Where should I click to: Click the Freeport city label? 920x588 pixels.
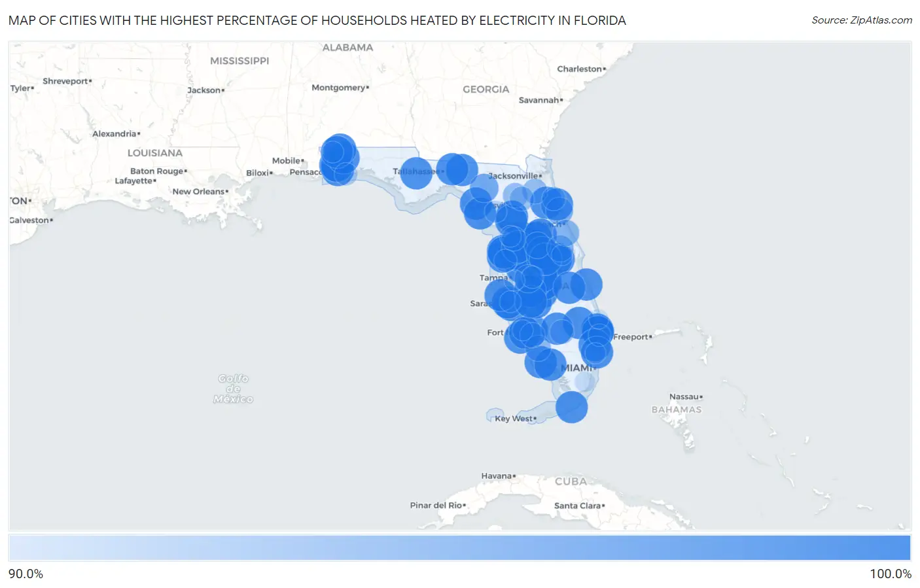click(x=633, y=337)
